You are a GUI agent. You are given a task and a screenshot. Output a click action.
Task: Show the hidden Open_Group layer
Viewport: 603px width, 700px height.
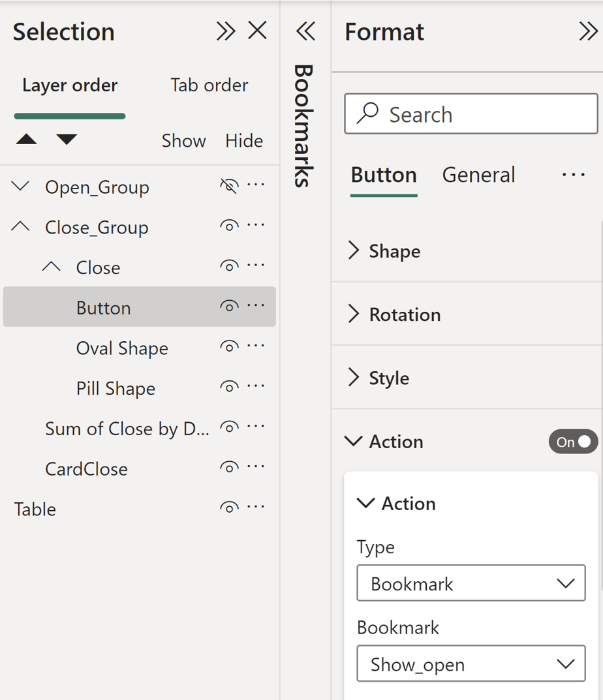(x=228, y=186)
